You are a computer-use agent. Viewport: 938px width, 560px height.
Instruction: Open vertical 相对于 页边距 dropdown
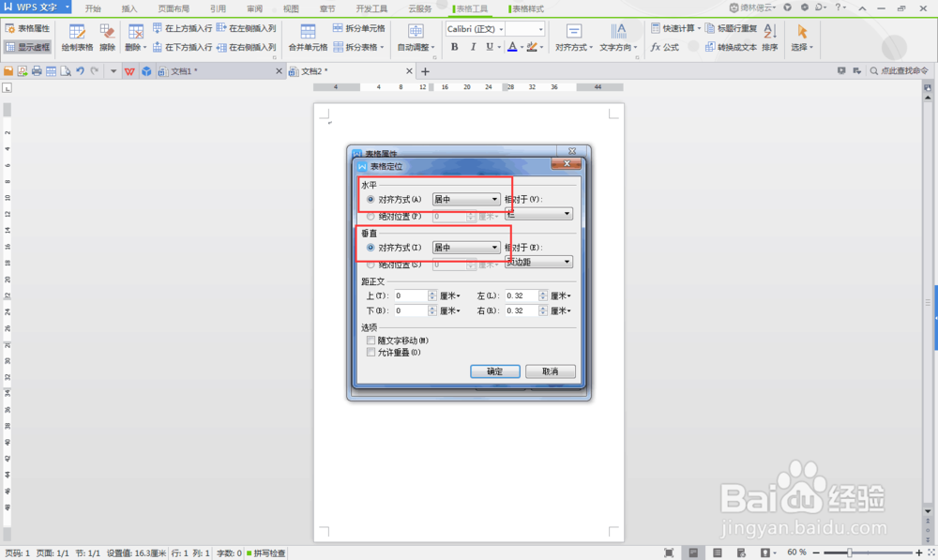coord(539,262)
